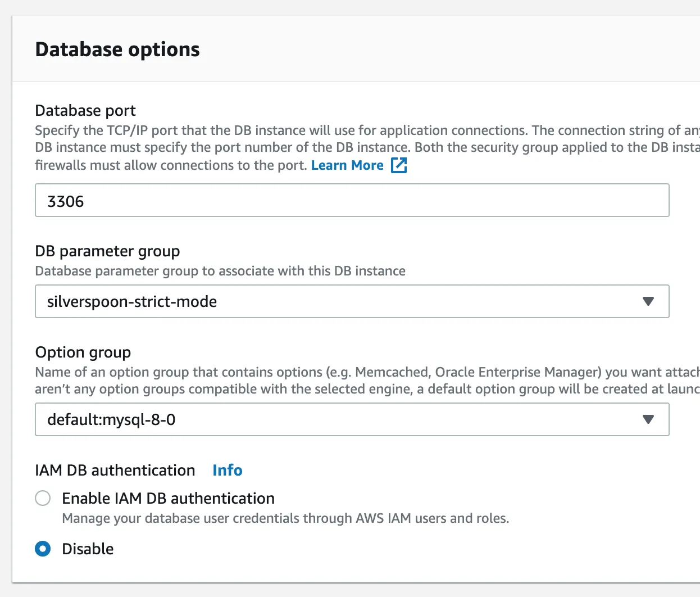Click the DB parameter group dropdown arrow

(x=648, y=301)
